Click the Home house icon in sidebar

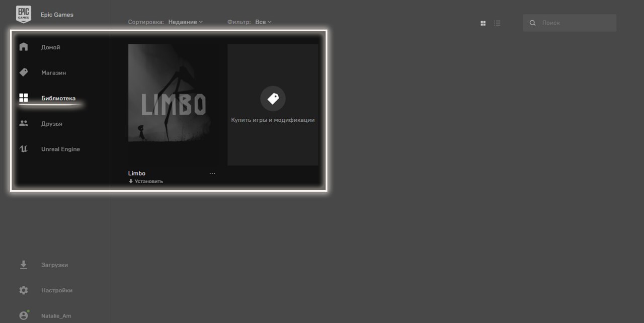pos(24,47)
